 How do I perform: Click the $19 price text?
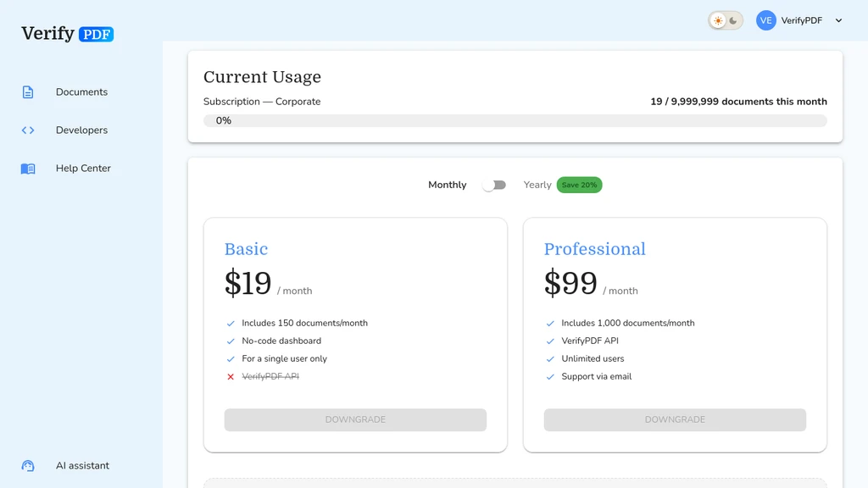(x=248, y=283)
